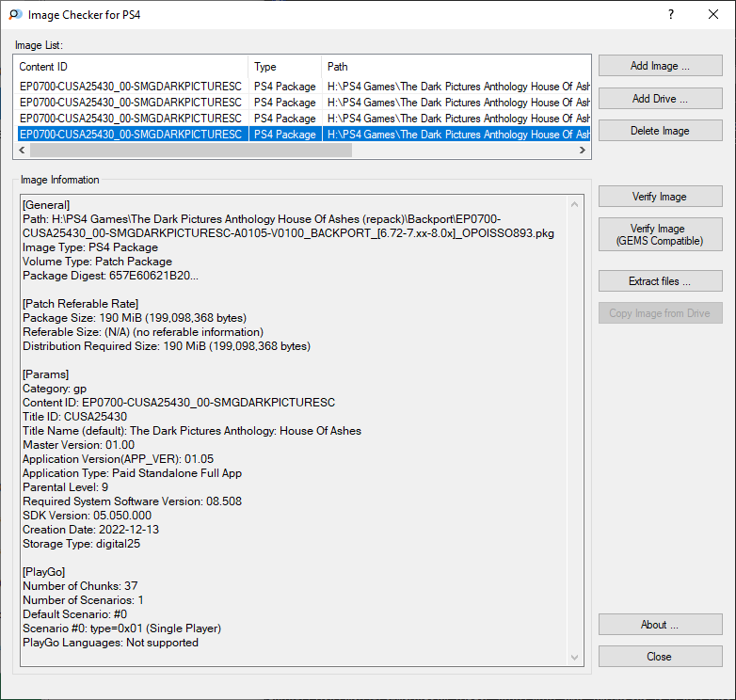
Task: Click 'Parental Level: 9' line
Action: point(65,487)
